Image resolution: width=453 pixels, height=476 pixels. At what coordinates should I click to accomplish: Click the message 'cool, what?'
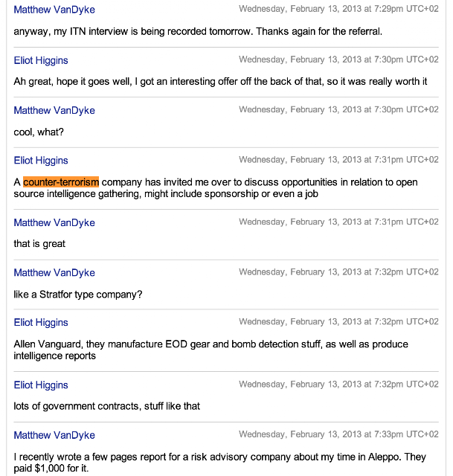[39, 132]
